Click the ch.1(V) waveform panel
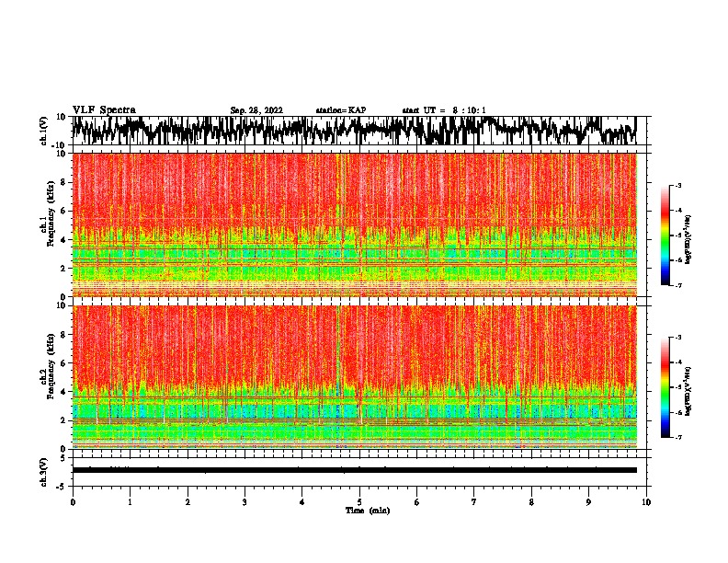Image resolution: width=728 pixels, height=563 pixels. click(358, 131)
